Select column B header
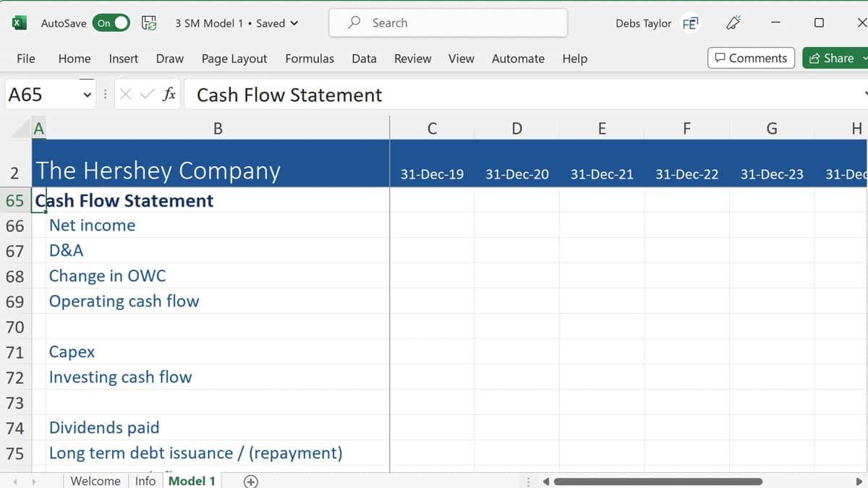Screen dimensions: 868x488 [218, 129]
